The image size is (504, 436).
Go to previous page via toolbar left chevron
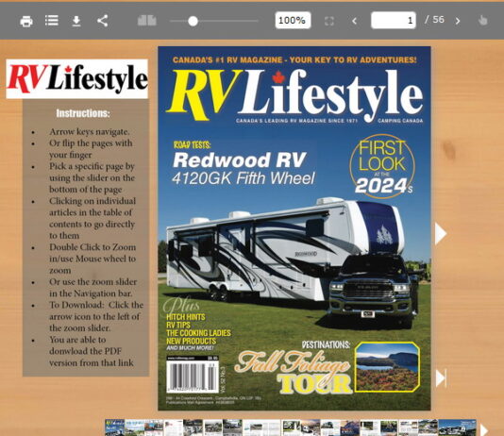[354, 21]
